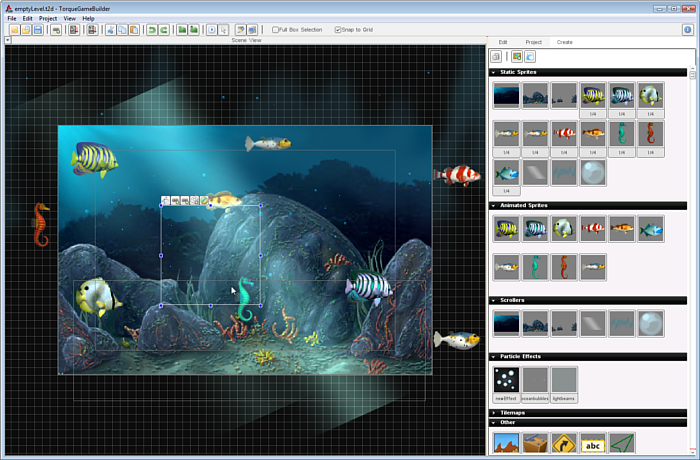Click the blue info icon at top right
This screenshot has width=700, height=460.
point(688,30)
